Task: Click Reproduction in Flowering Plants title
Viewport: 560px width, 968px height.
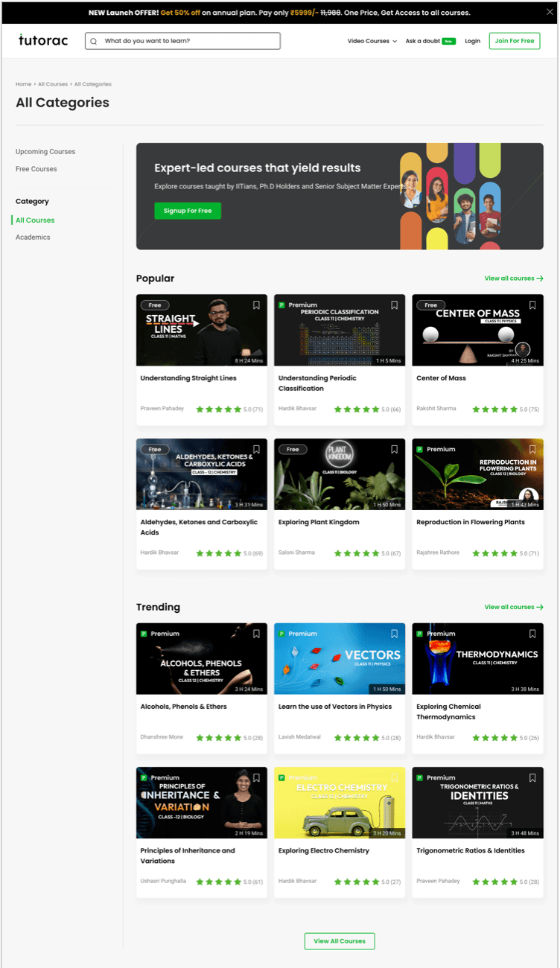Action: pos(471,522)
